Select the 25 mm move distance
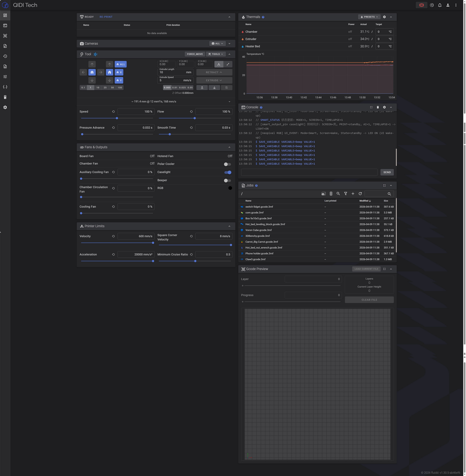This screenshot has height=476, width=466. point(105,88)
